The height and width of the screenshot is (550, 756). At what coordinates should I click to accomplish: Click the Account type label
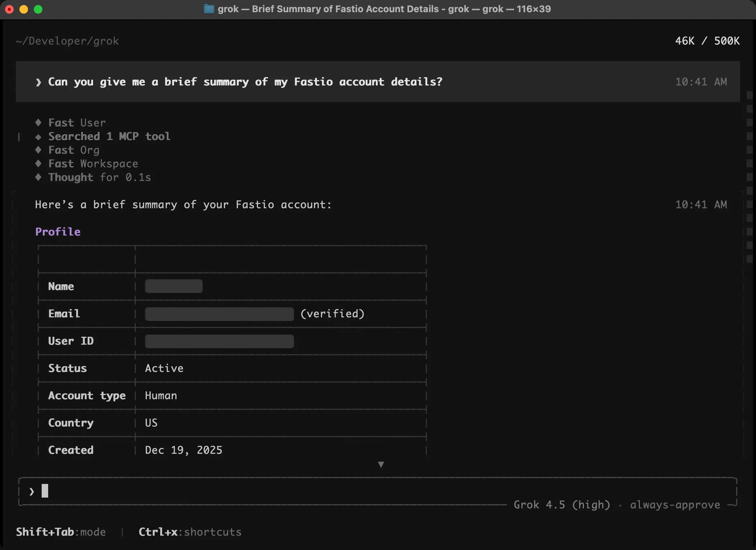87,396
